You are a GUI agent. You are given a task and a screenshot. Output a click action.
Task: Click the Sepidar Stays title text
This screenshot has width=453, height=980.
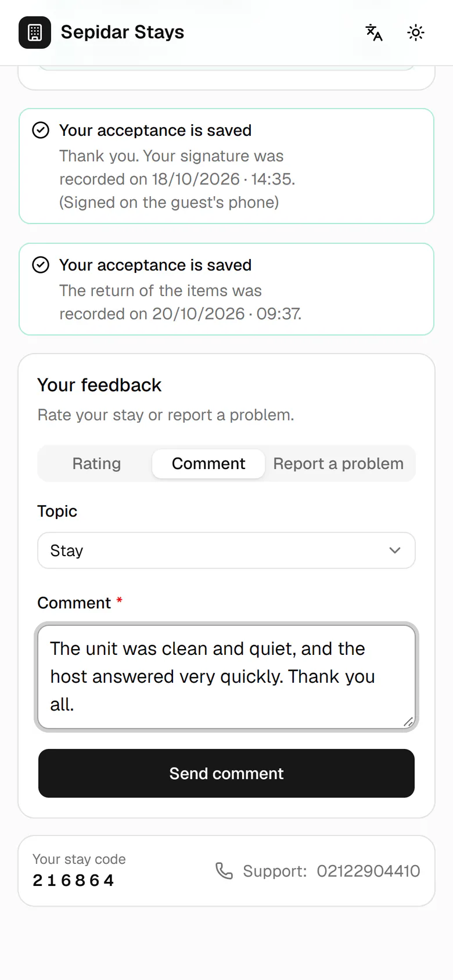pos(123,32)
